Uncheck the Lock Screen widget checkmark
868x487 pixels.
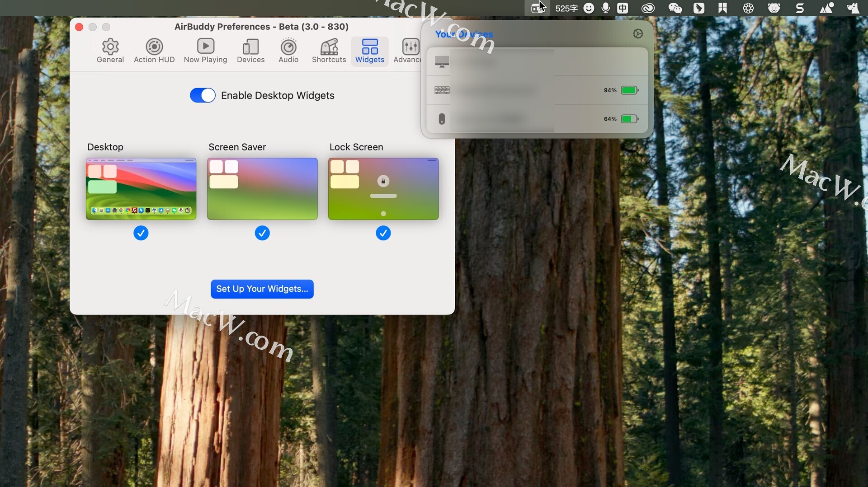(383, 233)
